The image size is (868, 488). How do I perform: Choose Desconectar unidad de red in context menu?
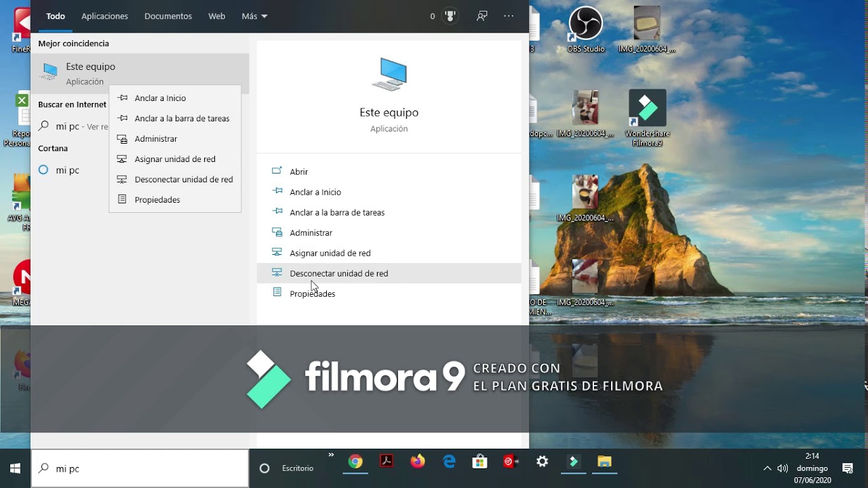point(175,180)
